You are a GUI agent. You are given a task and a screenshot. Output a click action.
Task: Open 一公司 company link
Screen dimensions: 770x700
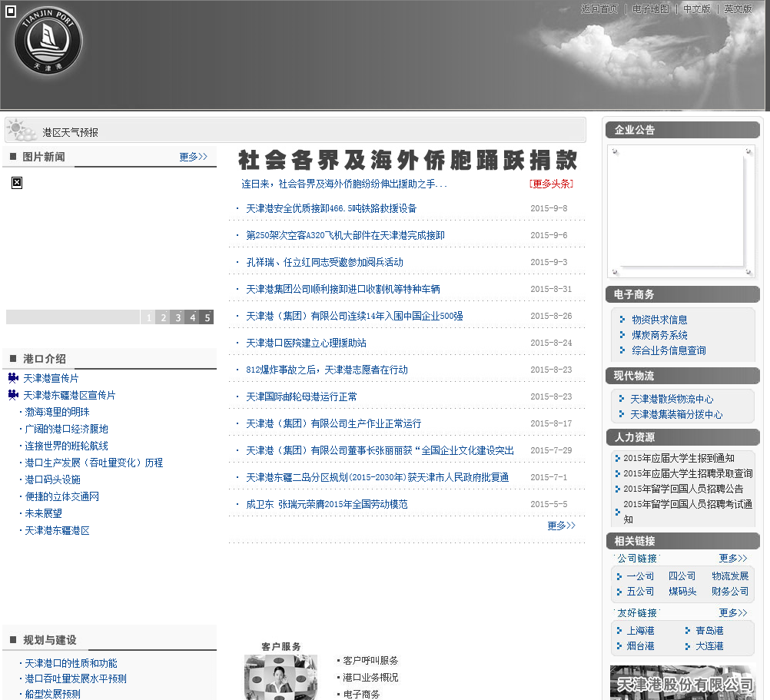pos(640,576)
